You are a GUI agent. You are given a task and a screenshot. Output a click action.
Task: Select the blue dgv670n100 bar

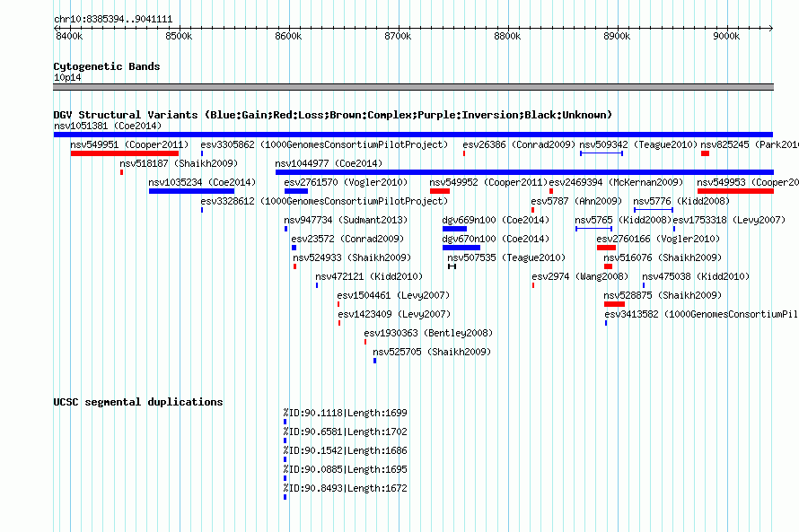pyautogui.click(x=461, y=248)
